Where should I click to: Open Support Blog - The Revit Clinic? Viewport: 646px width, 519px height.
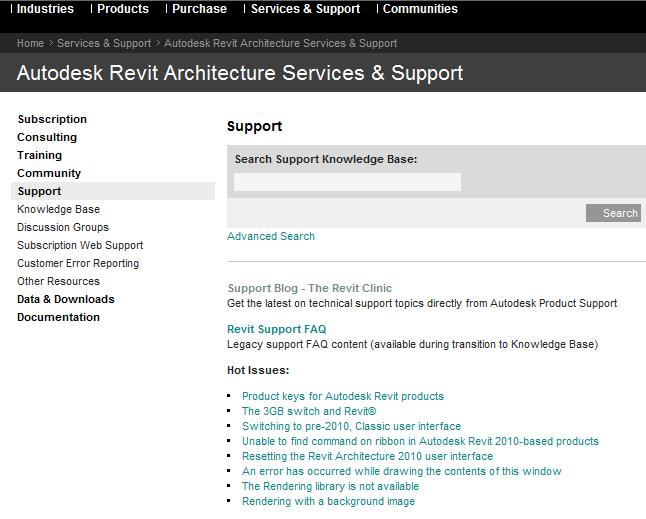[310, 288]
